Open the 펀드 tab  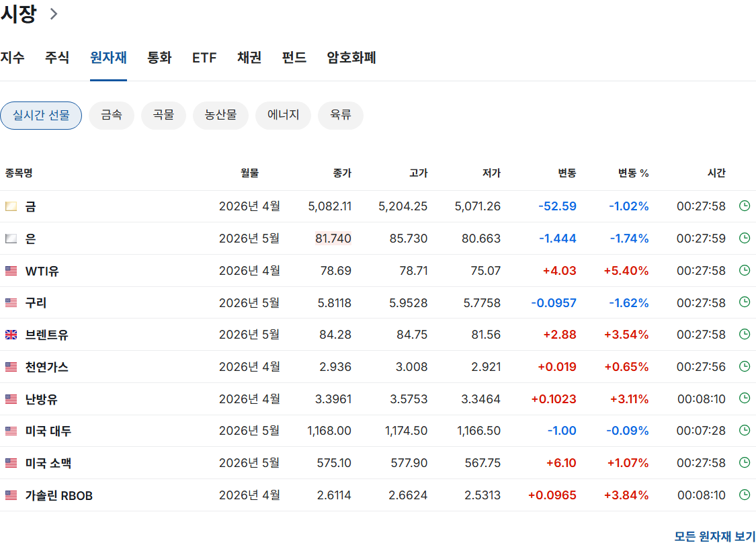click(x=294, y=57)
